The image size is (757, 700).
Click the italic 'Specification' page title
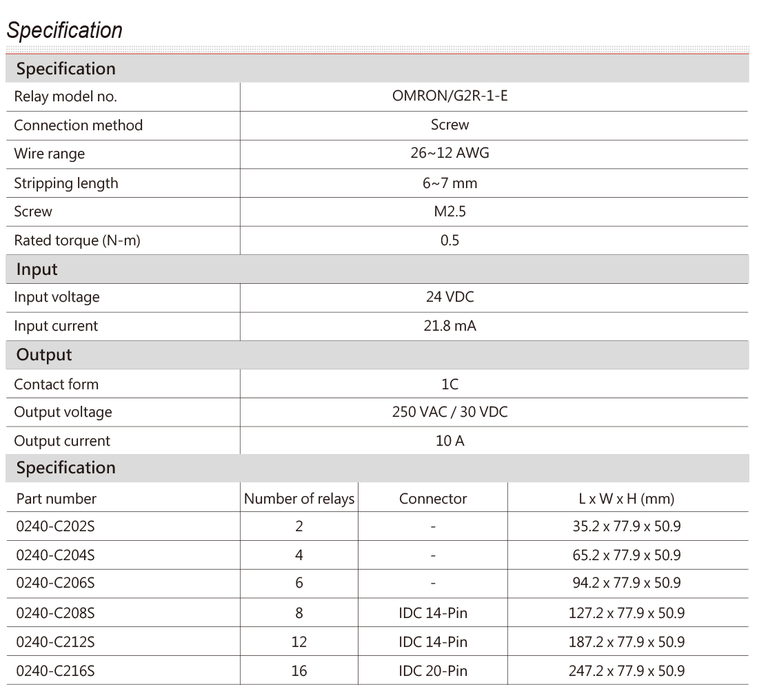pyautogui.click(x=64, y=30)
